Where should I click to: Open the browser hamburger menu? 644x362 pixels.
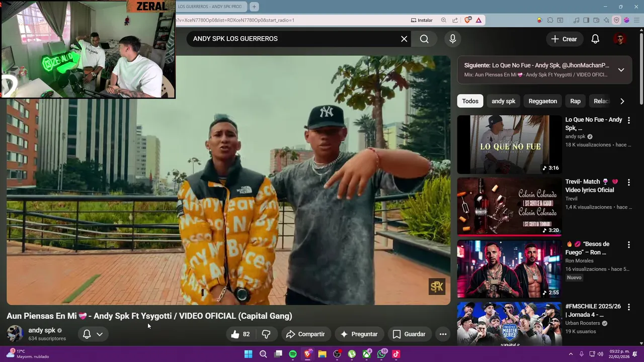(x=636, y=20)
